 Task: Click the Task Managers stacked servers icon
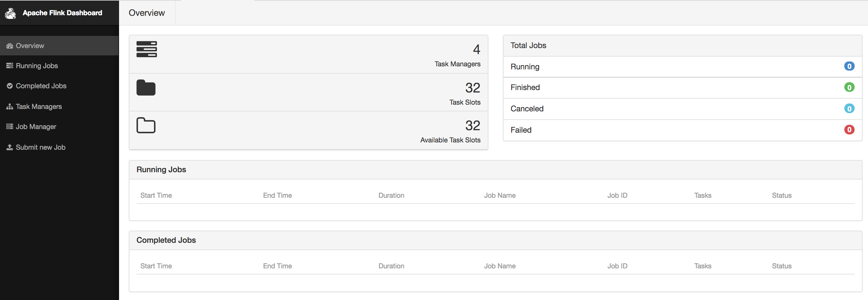(x=147, y=49)
